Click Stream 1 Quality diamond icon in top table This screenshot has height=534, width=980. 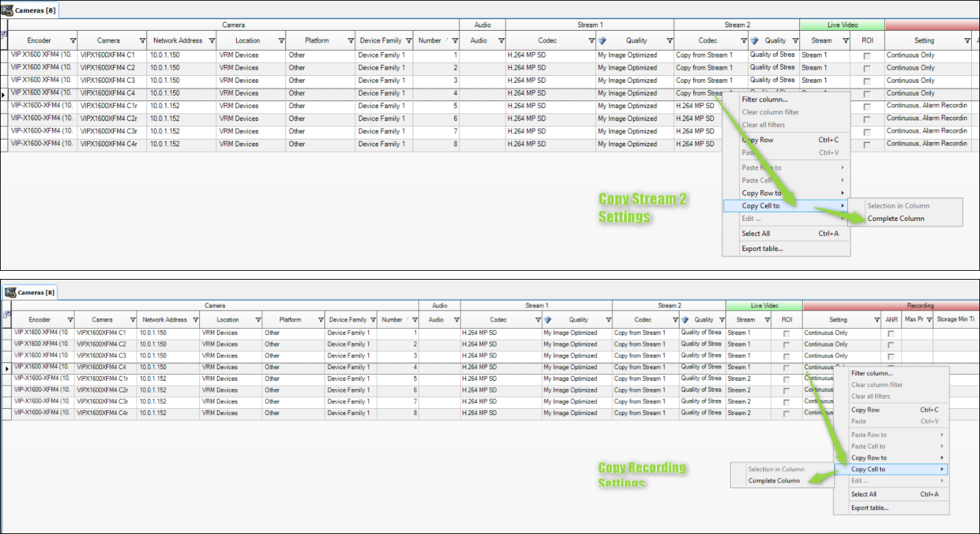pyautogui.click(x=602, y=41)
